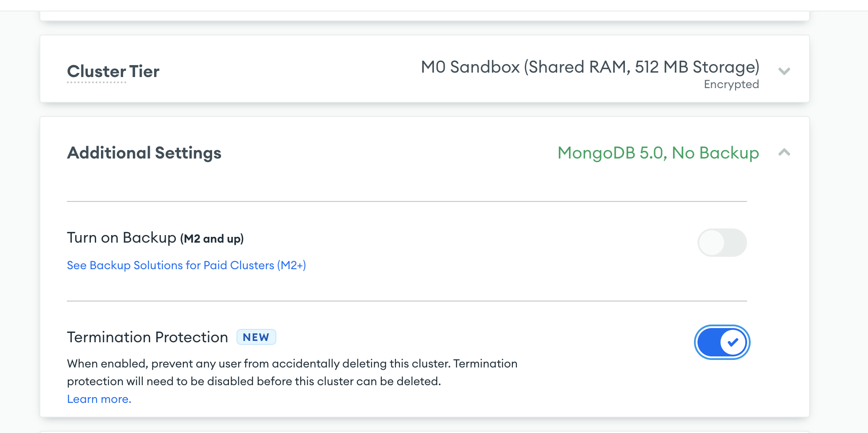Viewport: 868px width, 433px height.
Task: Click the dotted underline below Cluster Tier
Action: click(97, 82)
